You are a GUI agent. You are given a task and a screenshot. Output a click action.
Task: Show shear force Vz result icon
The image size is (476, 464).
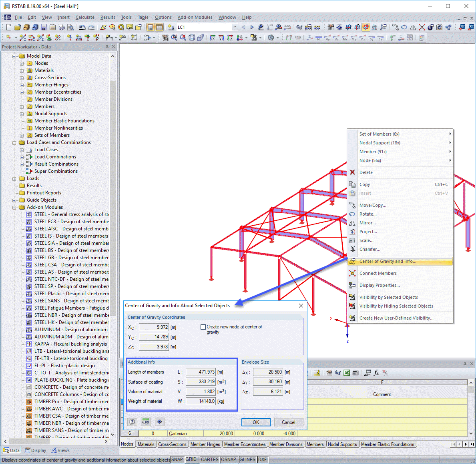336,38
